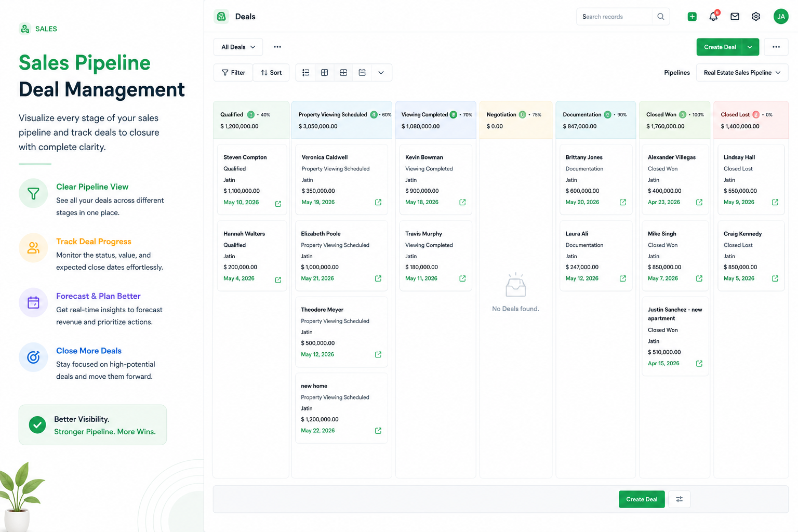Viewport: 798px width, 532px height.
Task: Open the settings gear
Action: coord(756,17)
